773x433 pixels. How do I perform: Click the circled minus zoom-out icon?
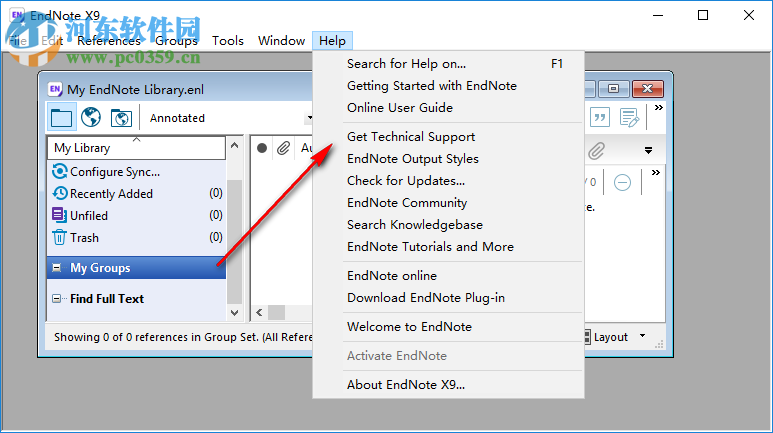coord(622,182)
